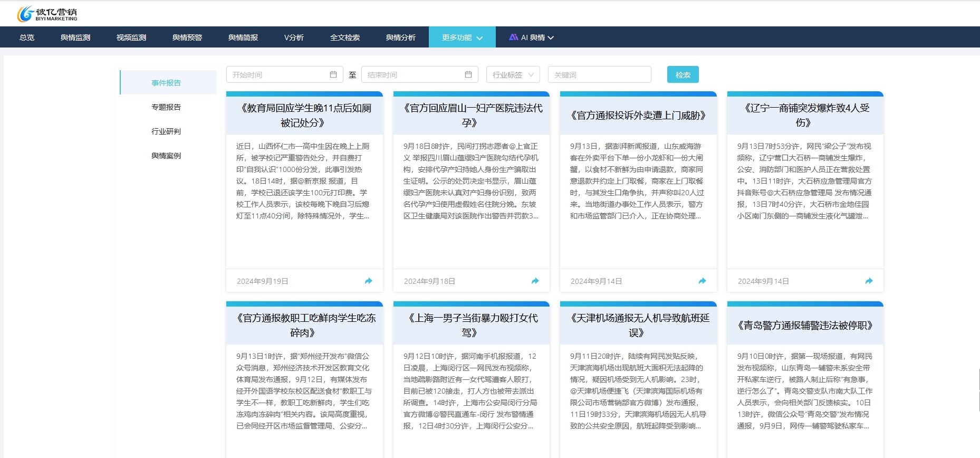Open 舆情案例 in left sidebar
Viewport: 980px width, 458px height.
(x=166, y=156)
